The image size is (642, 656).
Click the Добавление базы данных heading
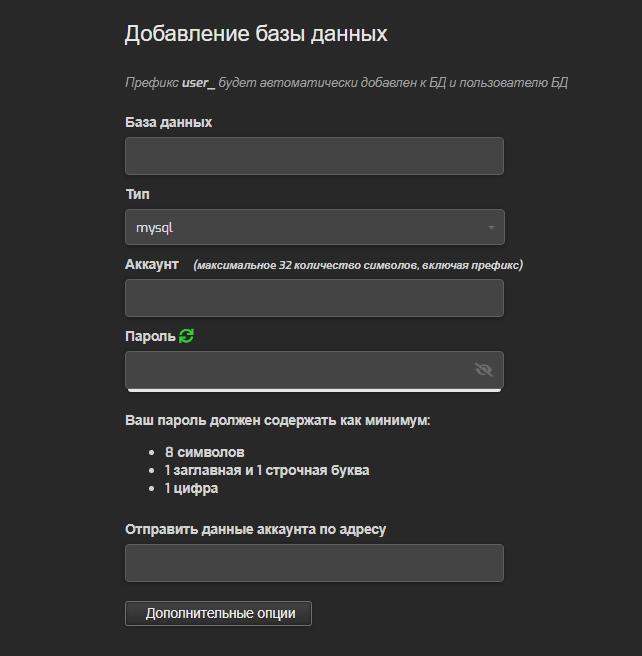coord(256,33)
